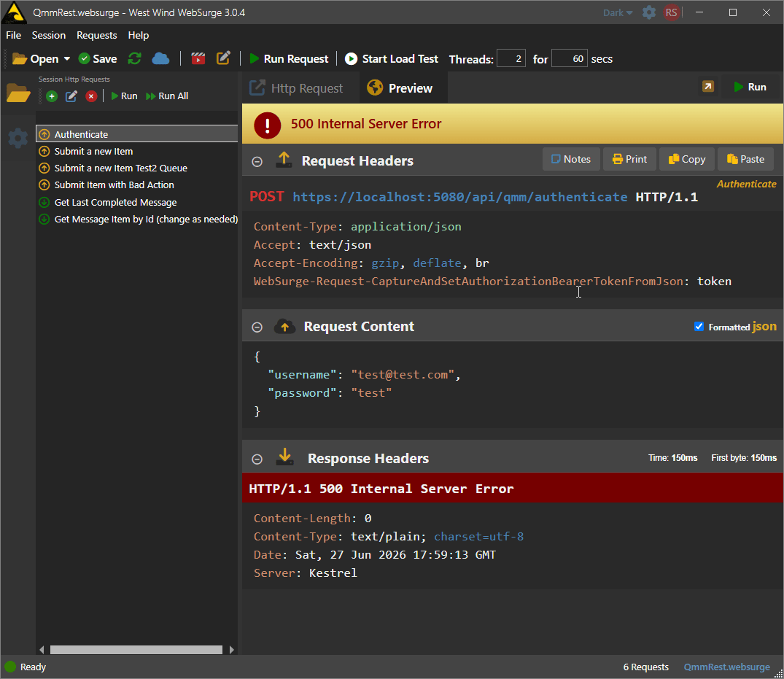Edit the selected request with pencil icon
The width and height of the screenshot is (784, 679).
(x=71, y=96)
